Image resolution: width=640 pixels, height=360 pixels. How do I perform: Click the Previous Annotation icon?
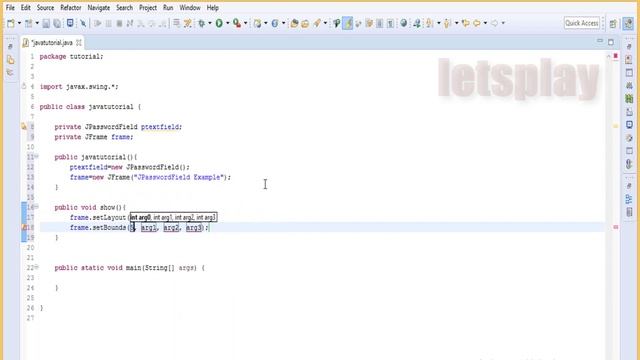447,24
